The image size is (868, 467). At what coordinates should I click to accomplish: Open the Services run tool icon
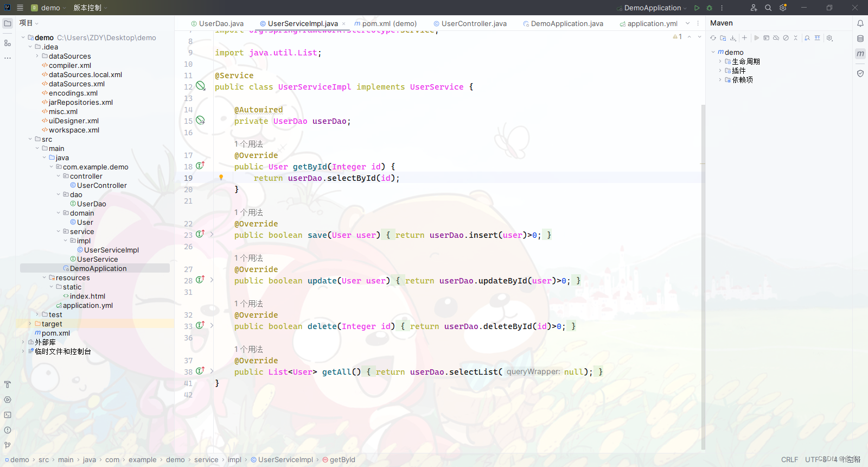click(x=8, y=400)
